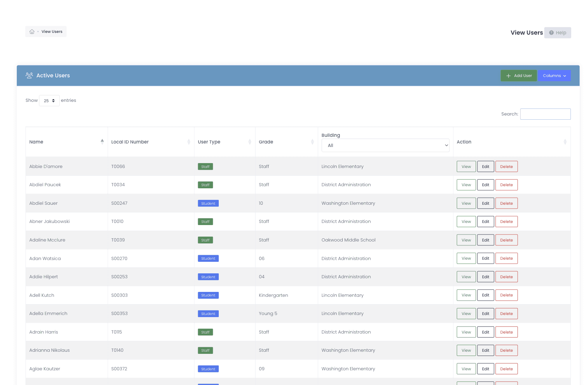View Adrianna Nikolaus's record

(x=466, y=350)
